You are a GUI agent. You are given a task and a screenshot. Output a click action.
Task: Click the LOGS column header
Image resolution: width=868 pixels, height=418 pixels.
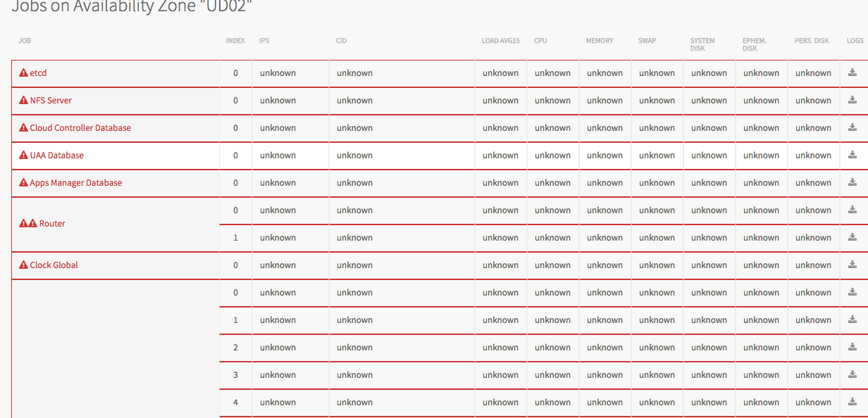pyautogui.click(x=855, y=41)
